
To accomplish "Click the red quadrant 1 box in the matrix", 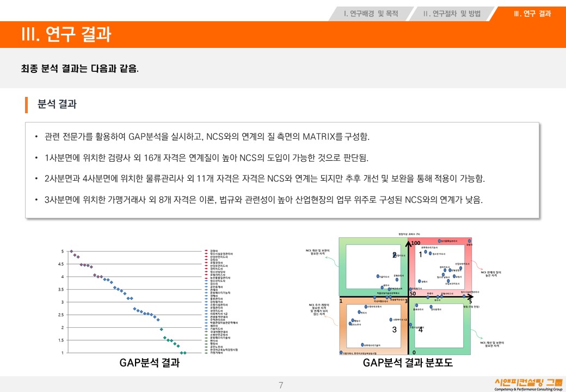I will tap(440, 267).
